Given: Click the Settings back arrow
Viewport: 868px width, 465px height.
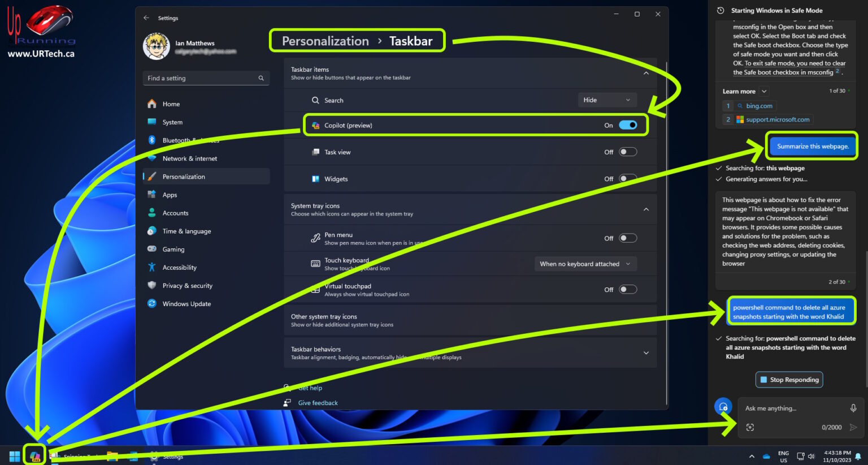Looking at the screenshot, I should pos(146,18).
